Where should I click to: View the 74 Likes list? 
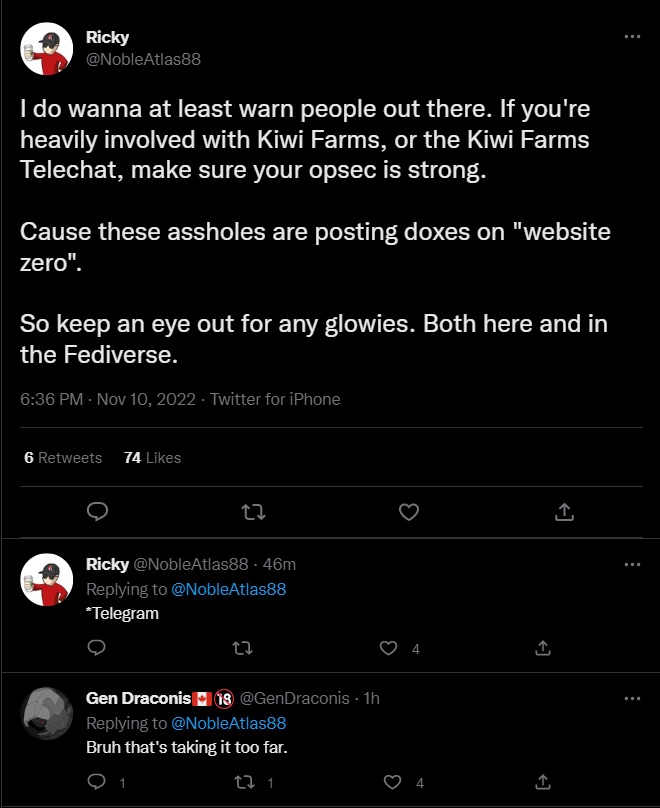click(152, 457)
